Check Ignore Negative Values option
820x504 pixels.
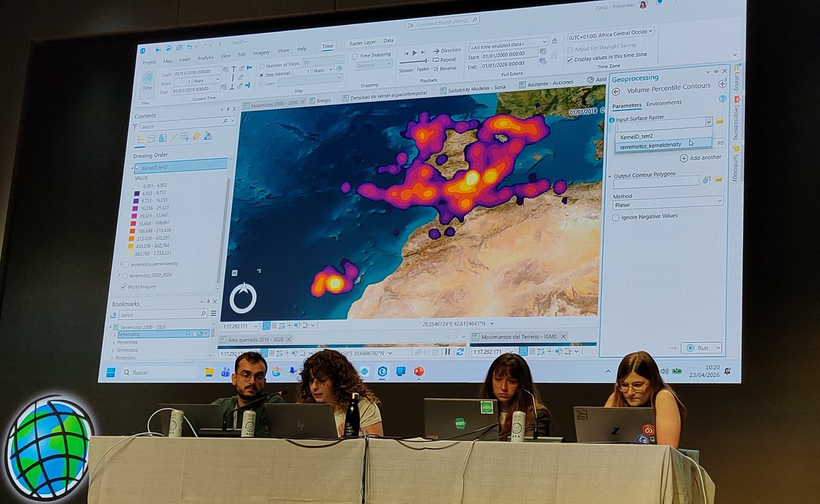[x=616, y=216]
